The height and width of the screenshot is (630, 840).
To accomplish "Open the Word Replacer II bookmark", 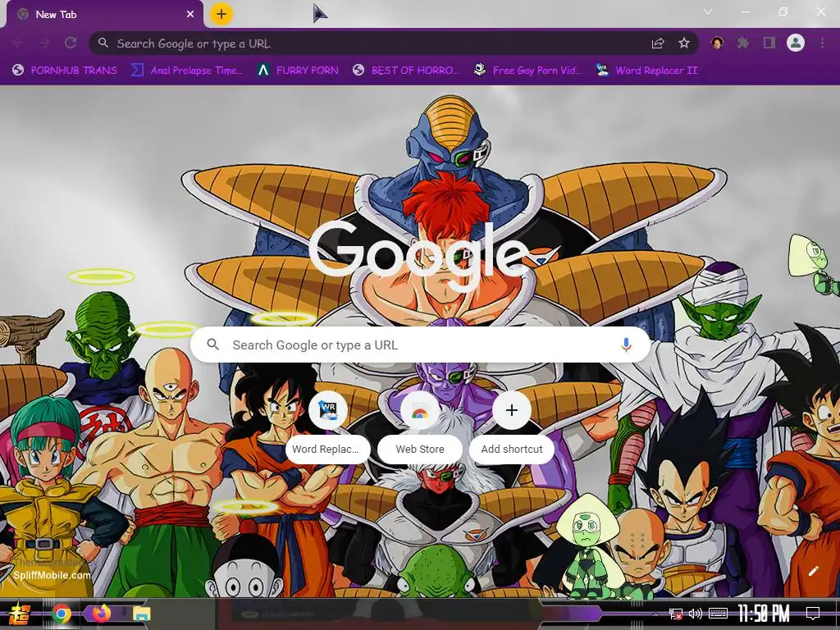I will [647, 71].
